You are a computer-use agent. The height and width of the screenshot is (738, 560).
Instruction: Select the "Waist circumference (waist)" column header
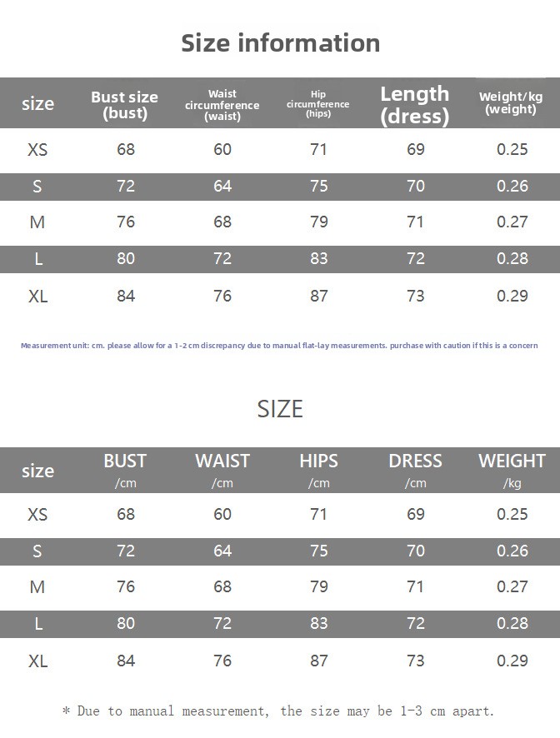coord(222,106)
